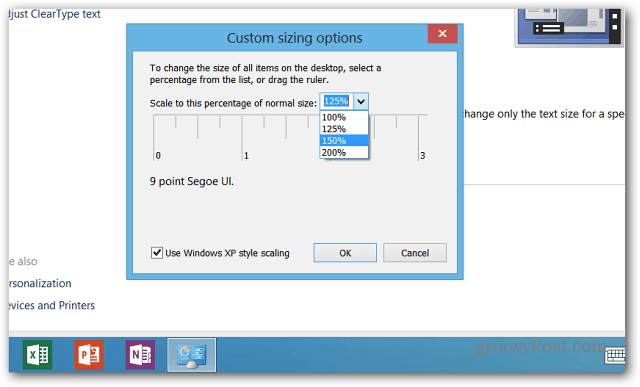The image size is (640, 387).
Task: Open OneNote taskbar icon
Action: click(140, 355)
